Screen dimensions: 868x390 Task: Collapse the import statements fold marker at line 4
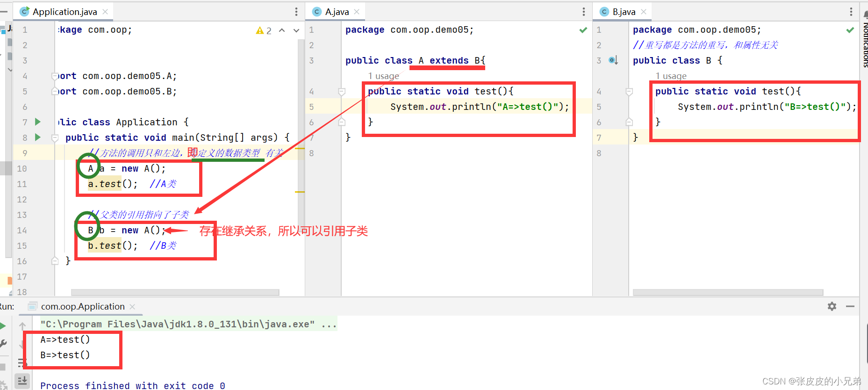point(55,76)
